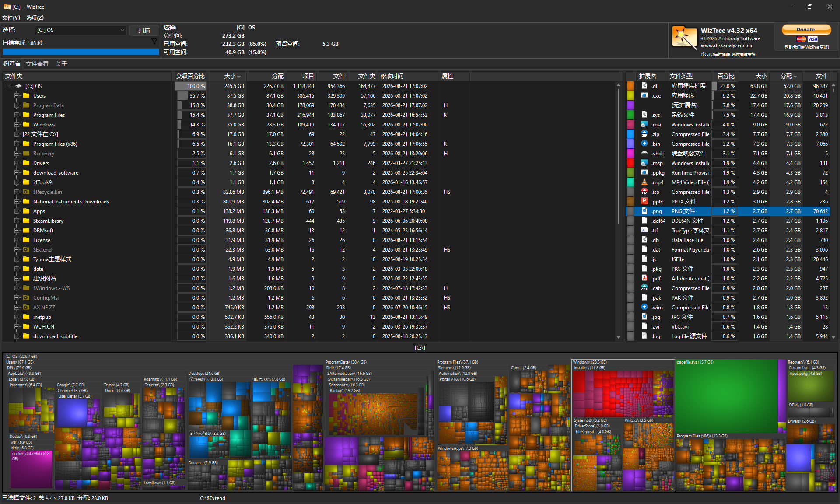Click the .dll file type icon
The height and width of the screenshot is (504, 840).
point(644,86)
